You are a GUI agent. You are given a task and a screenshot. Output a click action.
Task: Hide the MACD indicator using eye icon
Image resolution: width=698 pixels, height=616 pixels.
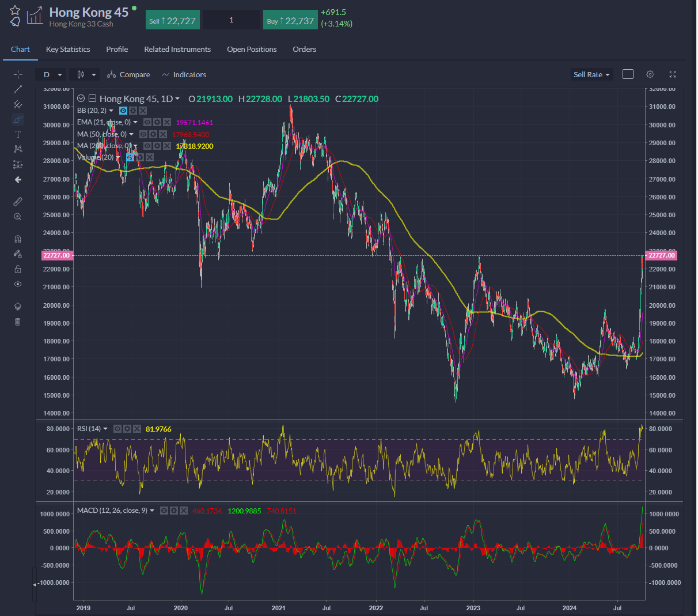coord(164,511)
